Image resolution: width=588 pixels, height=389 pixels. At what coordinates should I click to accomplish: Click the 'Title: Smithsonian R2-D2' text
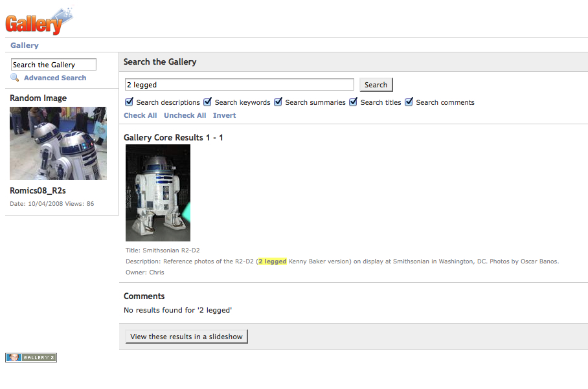click(x=163, y=250)
